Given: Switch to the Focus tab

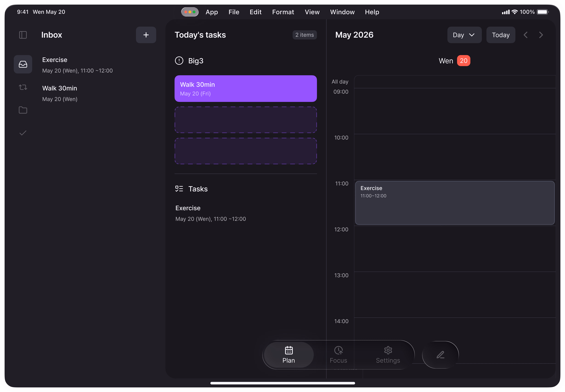Looking at the screenshot, I should 338,355.
